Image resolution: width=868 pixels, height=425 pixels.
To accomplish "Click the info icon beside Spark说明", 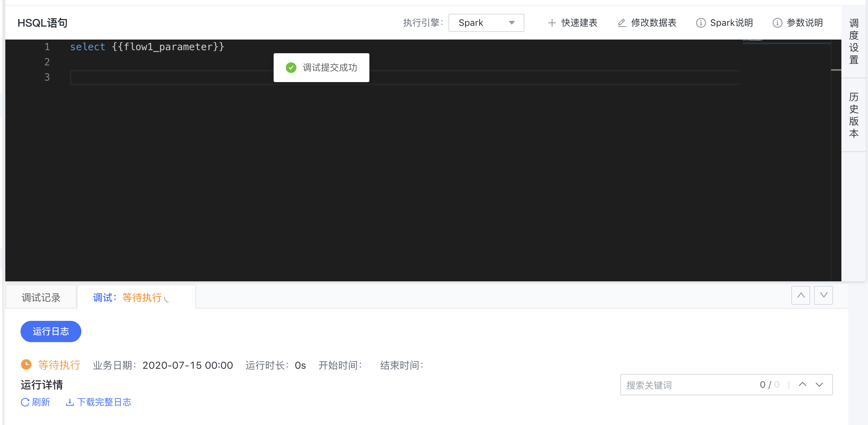I will tap(701, 23).
